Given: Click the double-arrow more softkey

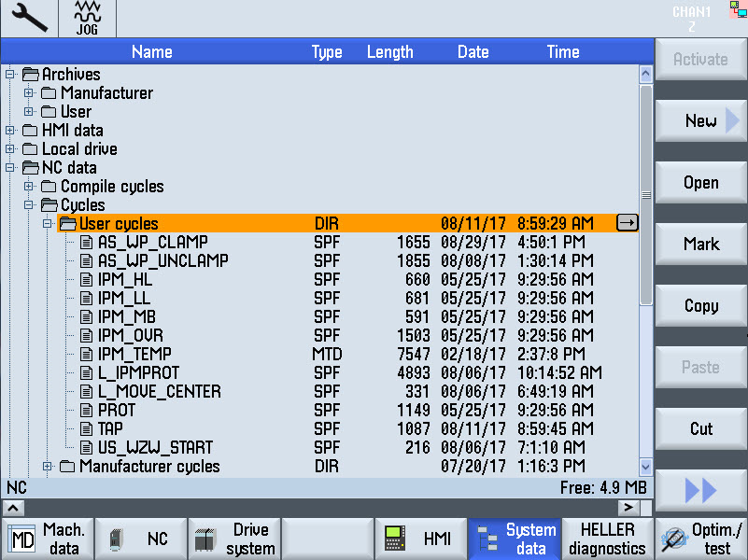Looking at the screenshot, I should pyautogui.click(x=700, y=490).
